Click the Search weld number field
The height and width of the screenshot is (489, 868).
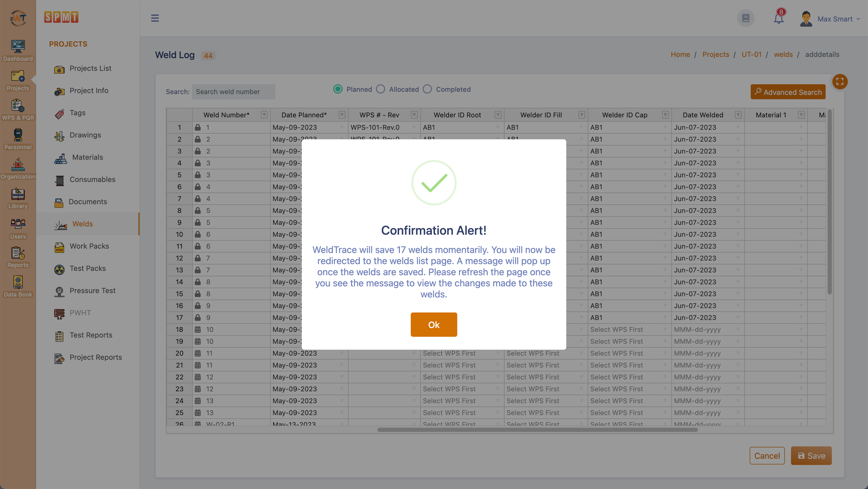234,92
